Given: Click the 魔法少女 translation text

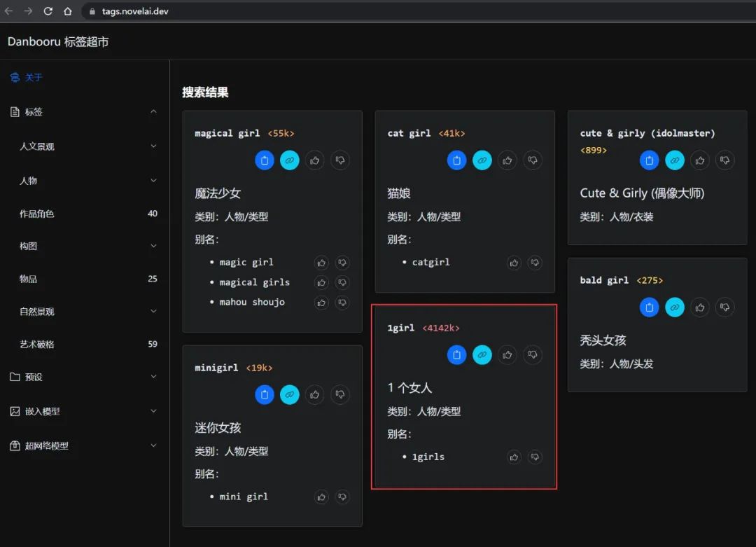Looking at the screenshot, I should (x=218, y=193).
